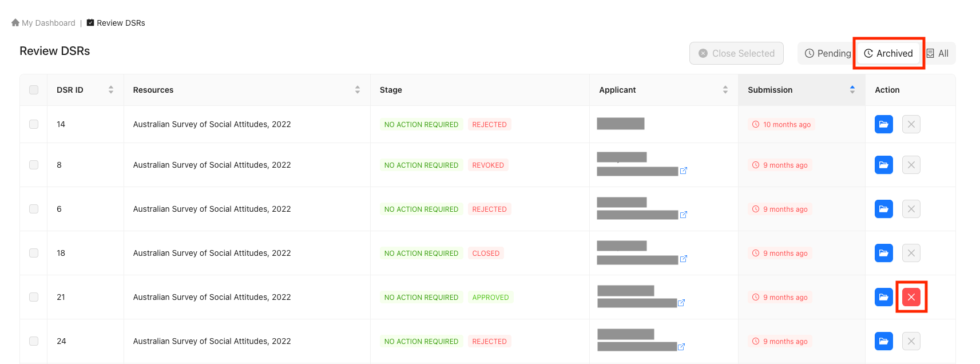This screenshot has width=980, height=364.
Task: Click resource name in the DSR 18 row
Action: coord(212,253)
